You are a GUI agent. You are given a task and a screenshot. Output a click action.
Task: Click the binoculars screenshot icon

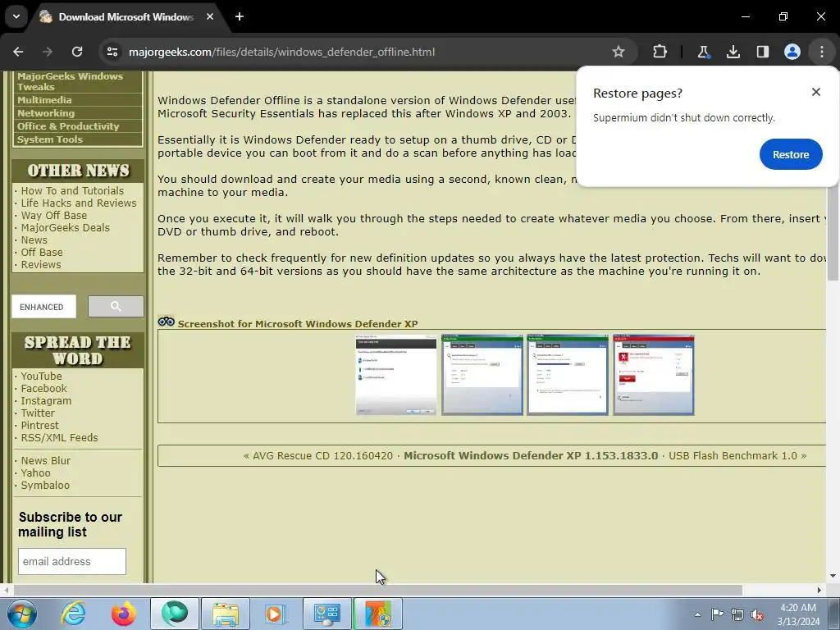pos(166,322)
